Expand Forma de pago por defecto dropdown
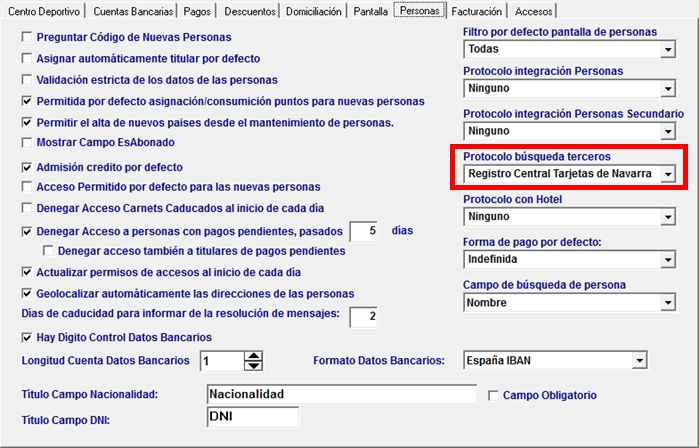The height and width of the screenshot is (448, 699). click(x=667, y=259)
